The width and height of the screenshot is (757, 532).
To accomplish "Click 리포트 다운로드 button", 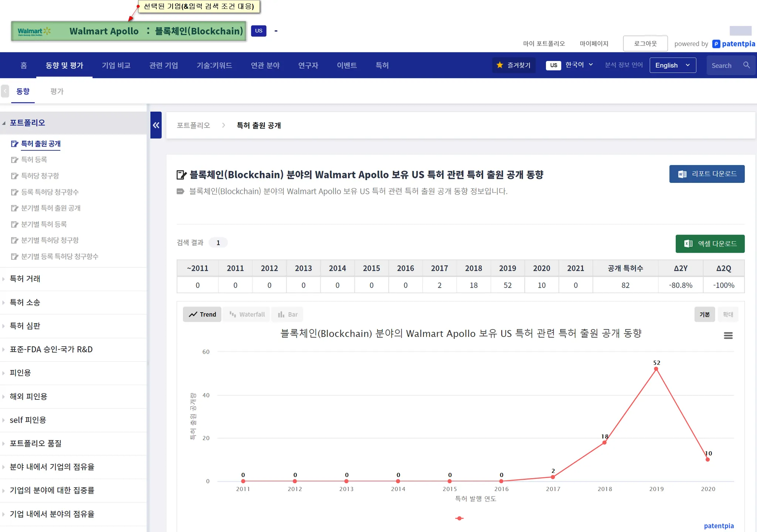I will [x=706, y=174].
